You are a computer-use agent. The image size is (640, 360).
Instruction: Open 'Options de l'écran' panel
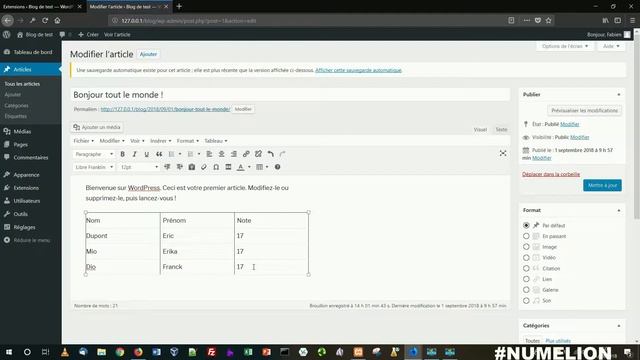565,46
